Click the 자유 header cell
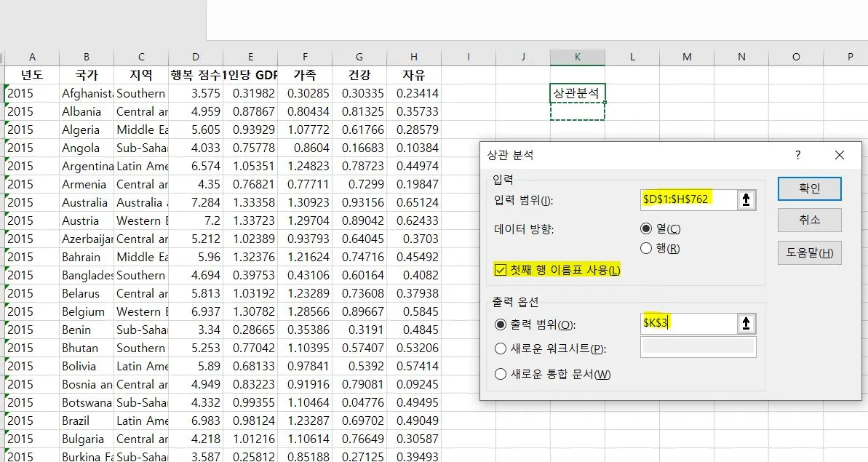 click(x=414, y=75)
